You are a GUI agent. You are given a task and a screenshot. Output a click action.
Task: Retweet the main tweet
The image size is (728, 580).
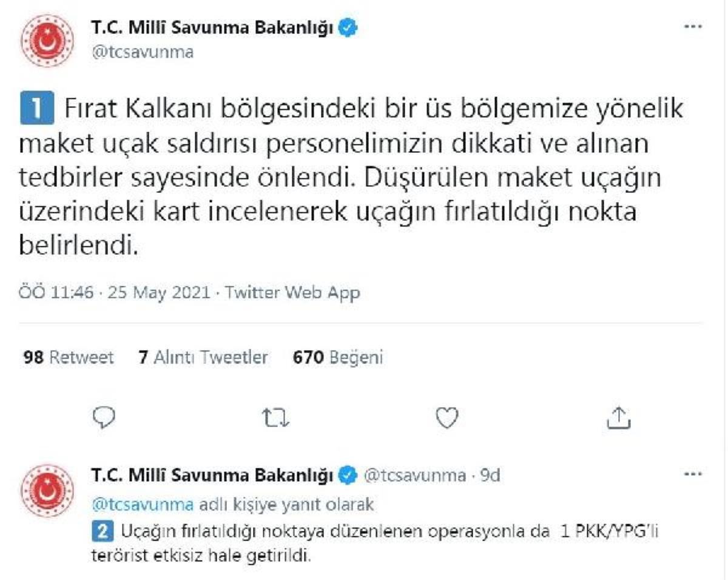[x=277, y=417]
